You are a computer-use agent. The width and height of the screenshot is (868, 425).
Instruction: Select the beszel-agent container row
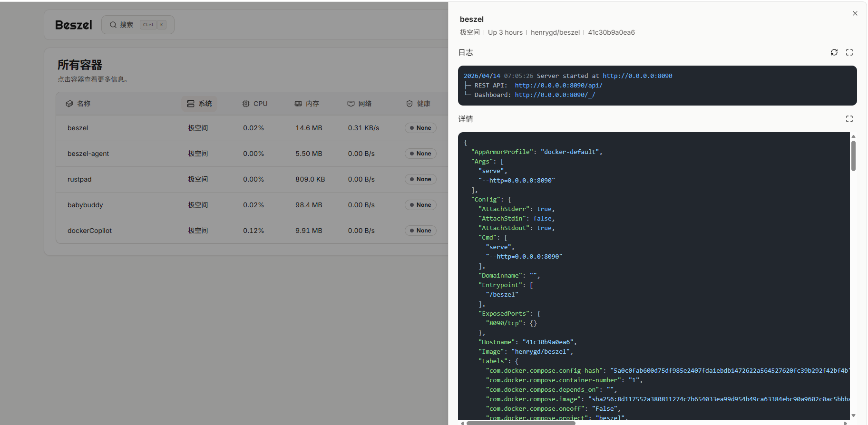(x=88, y=154)
